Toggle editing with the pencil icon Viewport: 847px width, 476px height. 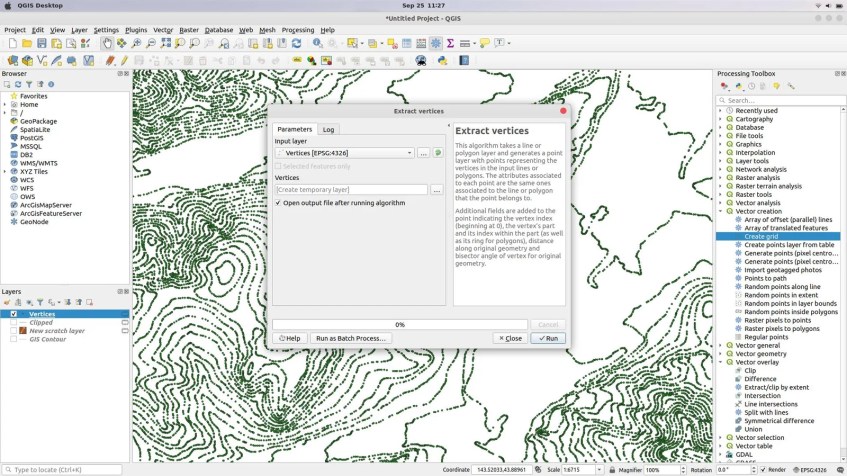(x=124, y=61)
